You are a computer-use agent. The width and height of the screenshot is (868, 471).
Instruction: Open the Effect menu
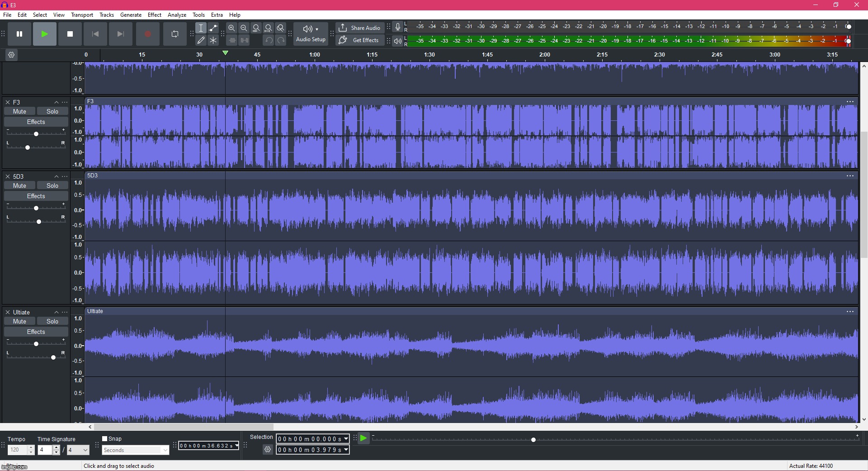point(155,15)
